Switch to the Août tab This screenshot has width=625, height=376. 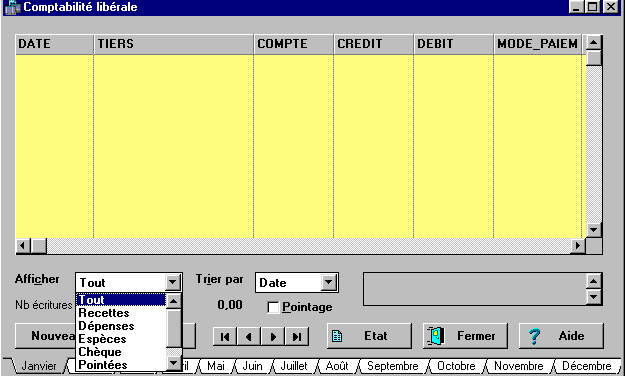[x=337, y=366]
